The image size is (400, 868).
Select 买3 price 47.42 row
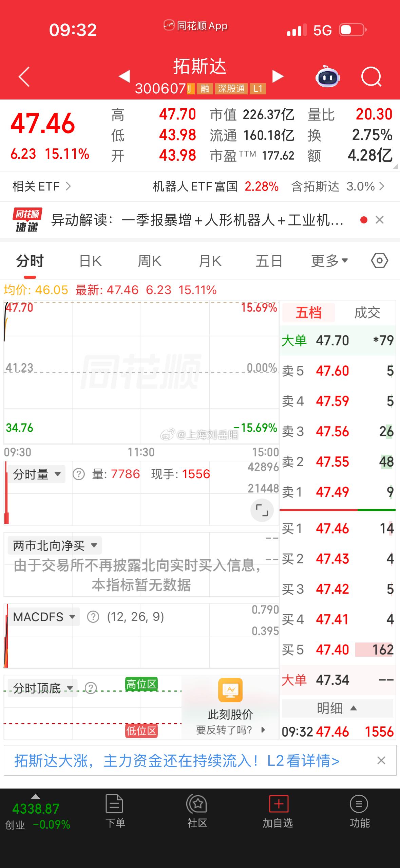pos(338,589)
